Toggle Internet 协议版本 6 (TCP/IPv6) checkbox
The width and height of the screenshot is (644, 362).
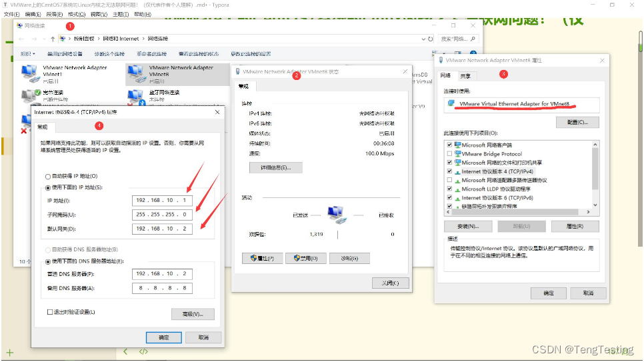pyautogui.click(x=449, y=197)
